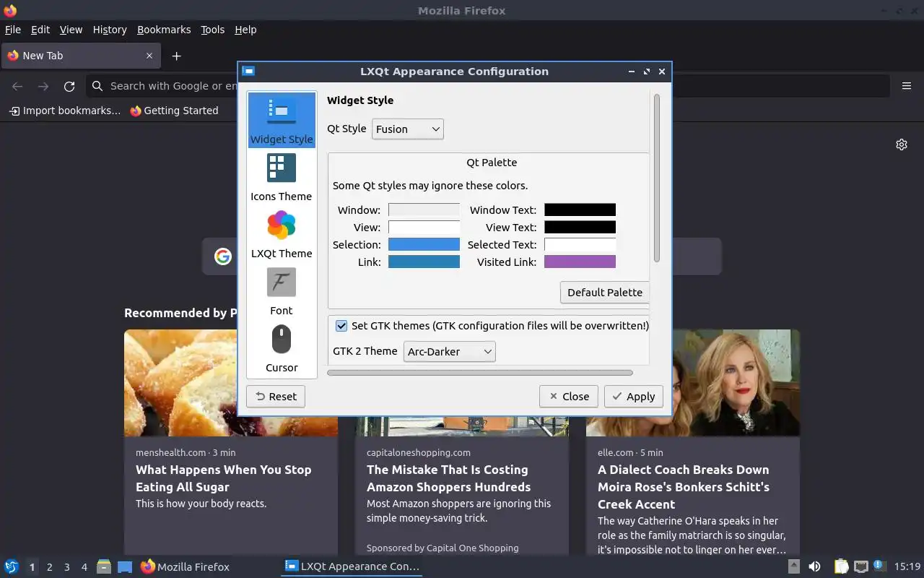This screenshot has height=578, width=924.
Task: Click LXQt Appearance Con… taskbar entry
Action: point(352,567)
